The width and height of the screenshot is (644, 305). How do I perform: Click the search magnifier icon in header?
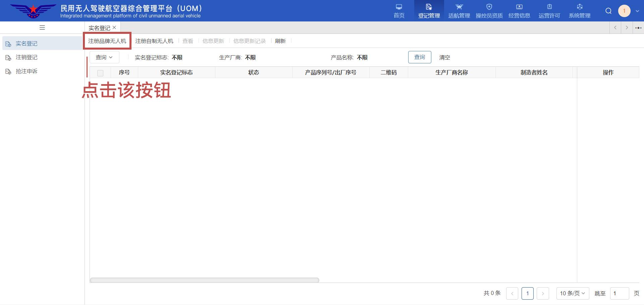coord(608,11)
